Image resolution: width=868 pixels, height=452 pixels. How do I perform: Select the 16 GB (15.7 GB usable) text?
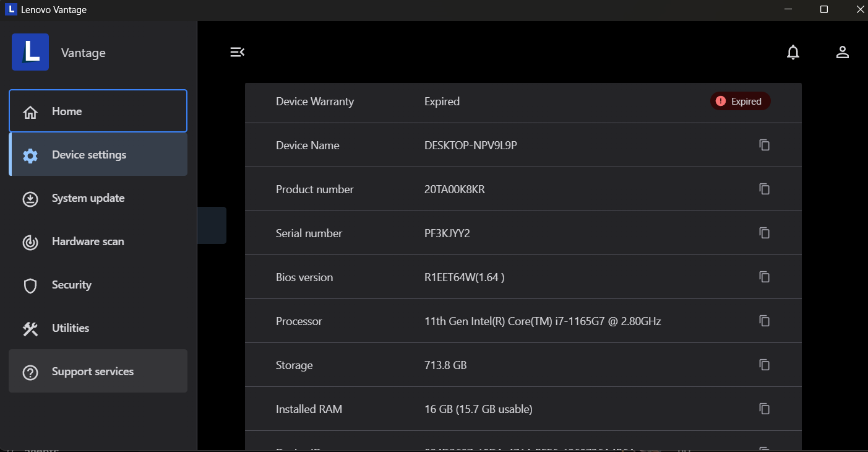[478, 409]
